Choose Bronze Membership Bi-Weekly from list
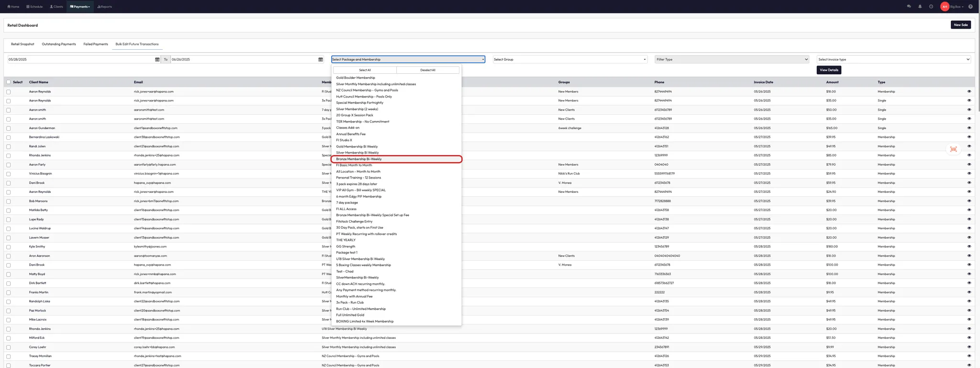This screenshot has width=980, height=368. (x=359, y=159)
